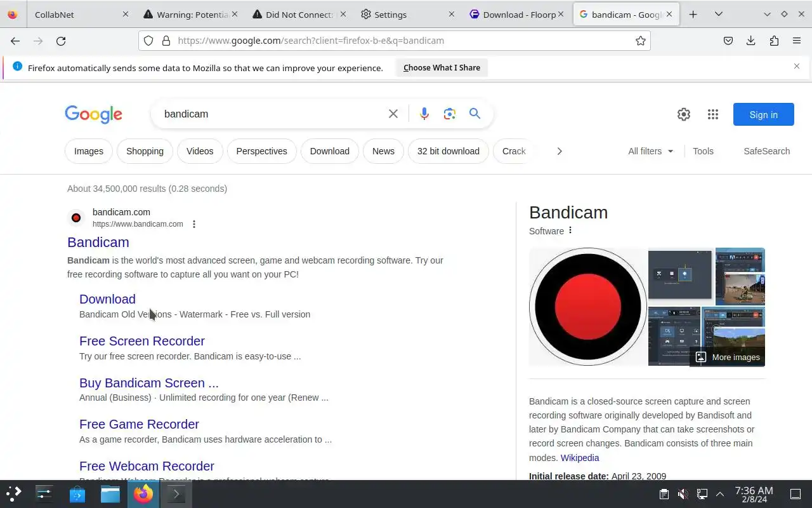The image size is (812, 508).
Task: Show downloads with the download arrow icon
Action: point(751,41)
